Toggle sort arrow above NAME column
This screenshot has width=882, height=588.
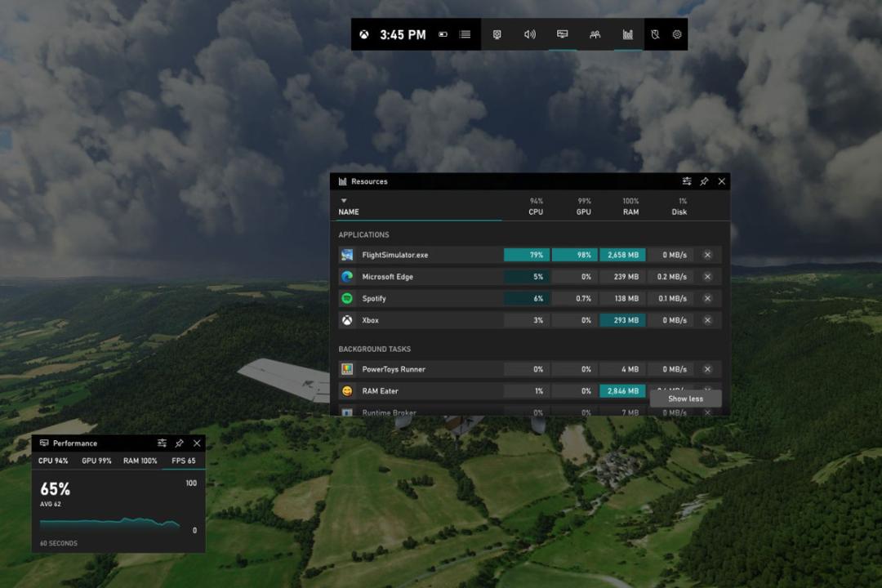click(344, 201)
